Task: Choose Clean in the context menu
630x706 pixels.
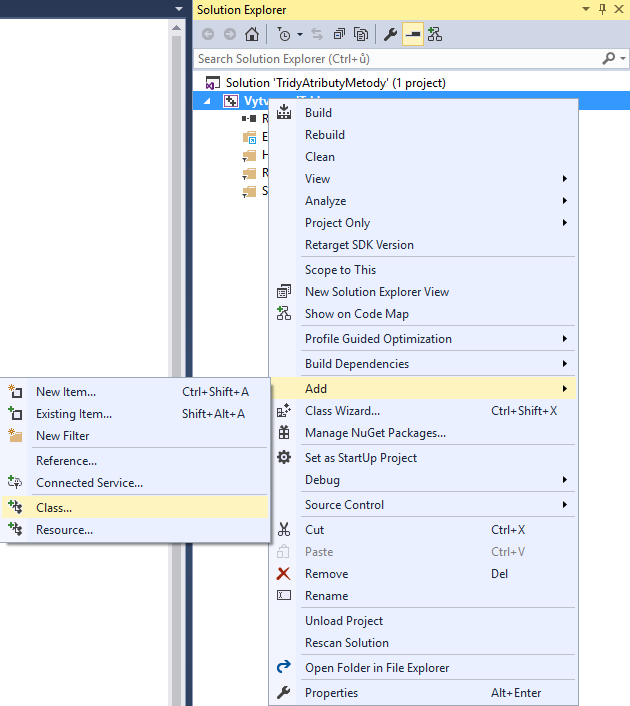Action: [423, 157]
